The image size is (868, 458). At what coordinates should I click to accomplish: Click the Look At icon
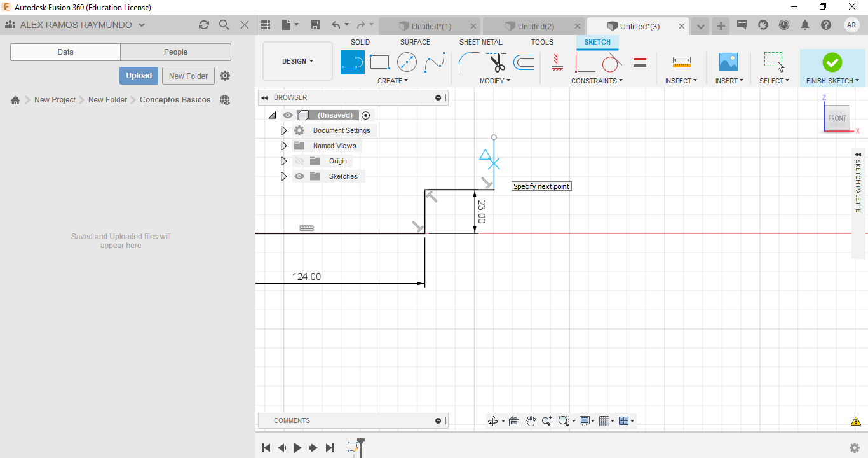[x=514, y=421]
